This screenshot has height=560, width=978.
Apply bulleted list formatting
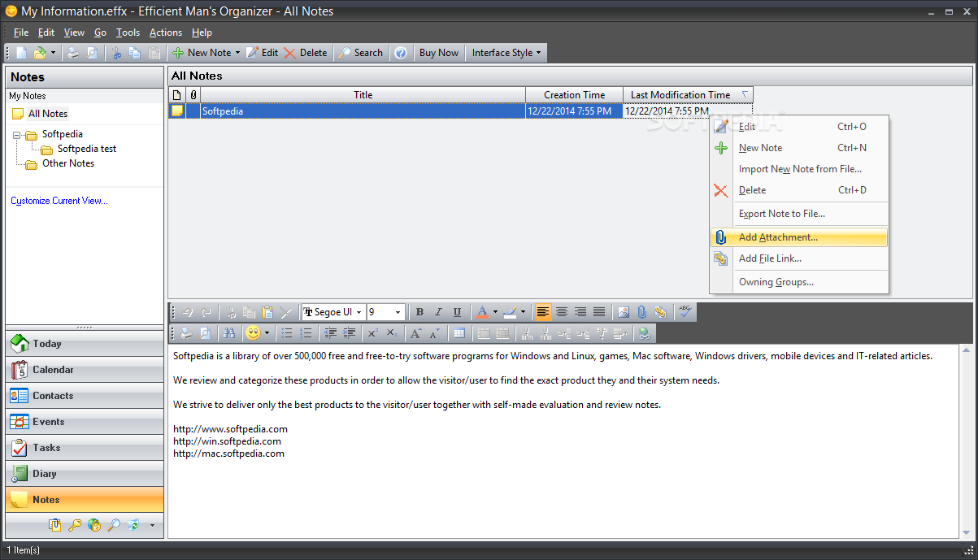287,333
